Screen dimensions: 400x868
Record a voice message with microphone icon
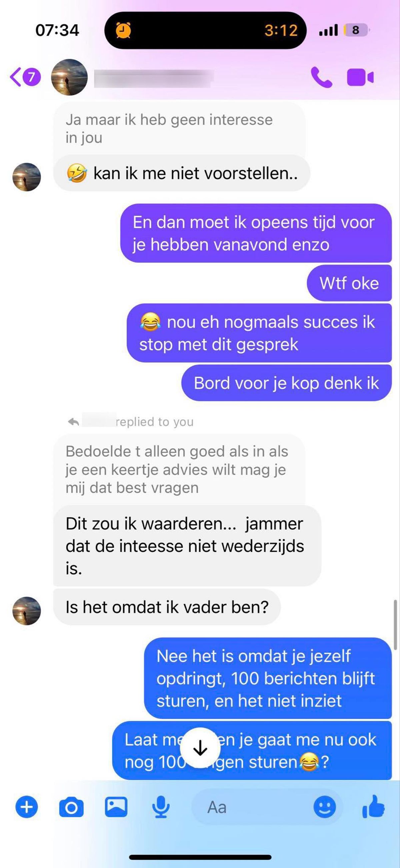pyautogui.click(x=161, y=807)
